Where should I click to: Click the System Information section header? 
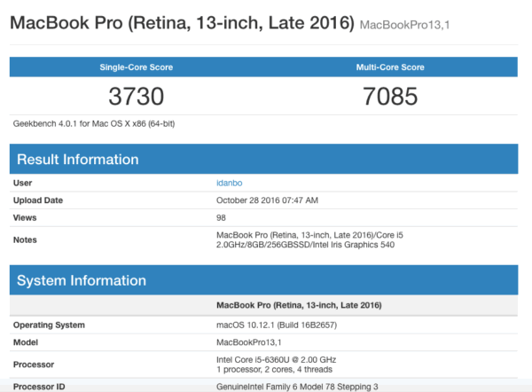tap(80, 280)
